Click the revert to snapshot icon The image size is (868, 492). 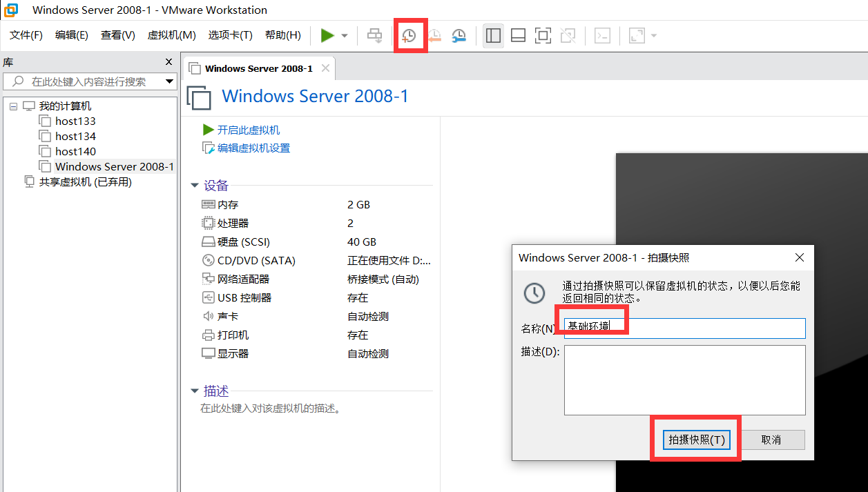pos(434,36)
